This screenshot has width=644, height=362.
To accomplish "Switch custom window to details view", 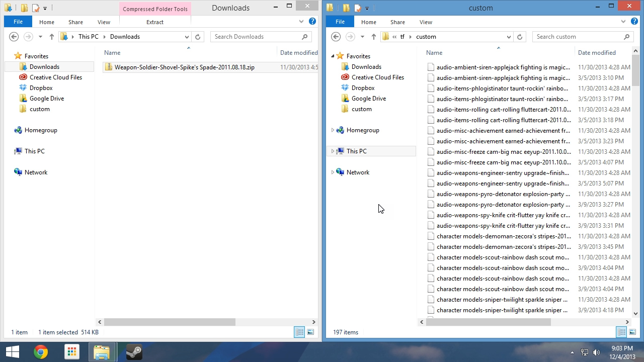I will 621,332.
